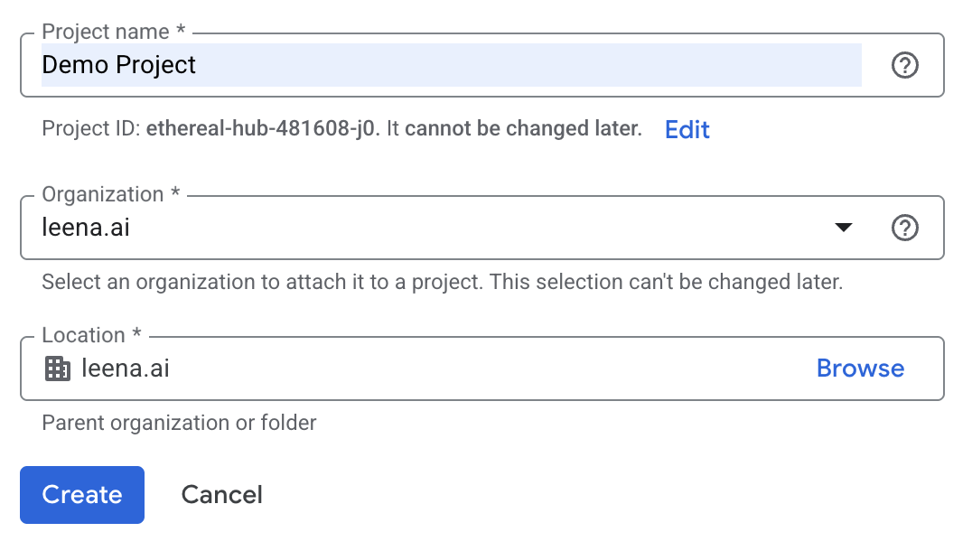Cancel the project creation

click(221, 495)
